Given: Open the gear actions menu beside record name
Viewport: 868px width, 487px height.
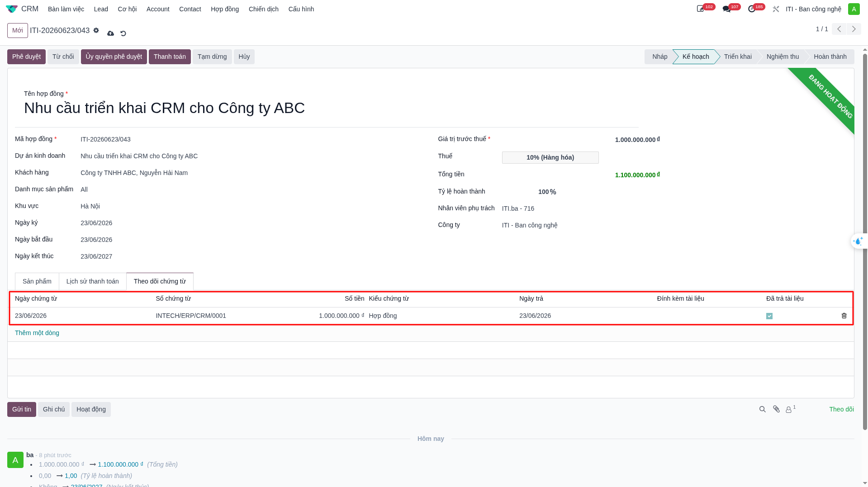Looking at the screenshot, I should pyautogui.click(x=96, y=30).
